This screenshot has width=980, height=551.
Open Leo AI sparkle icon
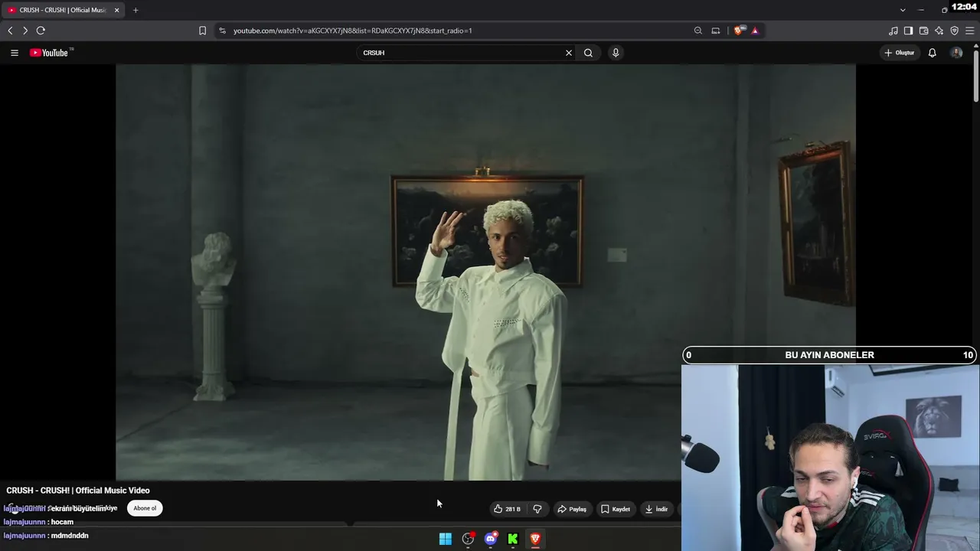(x=939, y=31)
